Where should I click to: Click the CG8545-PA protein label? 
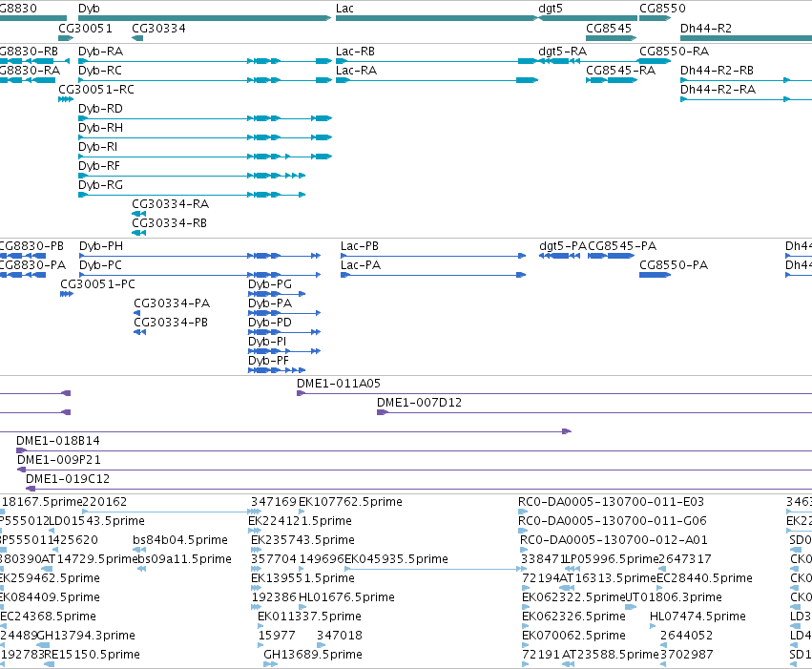tap(622, 246)
